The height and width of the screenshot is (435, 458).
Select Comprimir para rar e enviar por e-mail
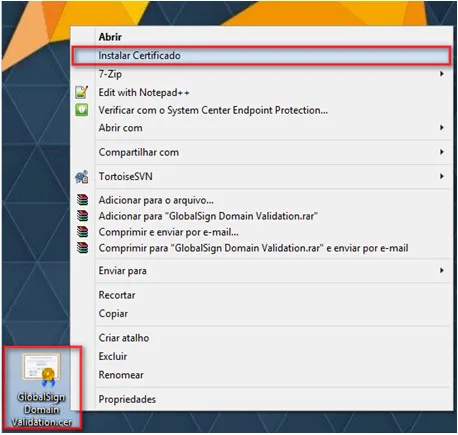point(262,248)
